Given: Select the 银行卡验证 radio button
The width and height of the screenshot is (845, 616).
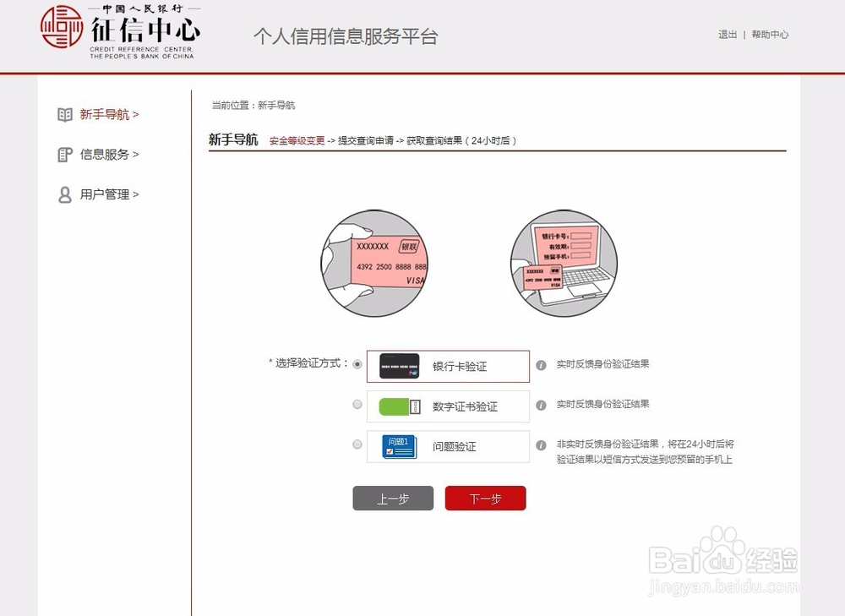Looking at the screenshot, I should pos(357,364).
